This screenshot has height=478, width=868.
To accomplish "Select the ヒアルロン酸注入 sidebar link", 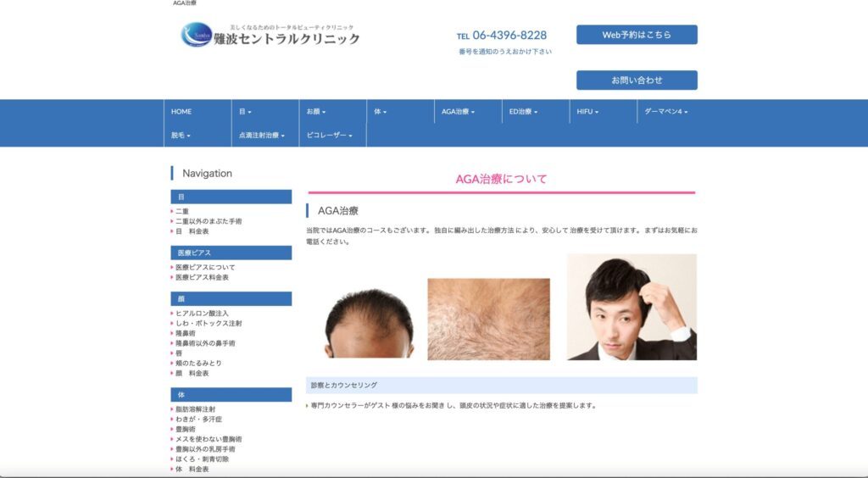I will (202, 314).
